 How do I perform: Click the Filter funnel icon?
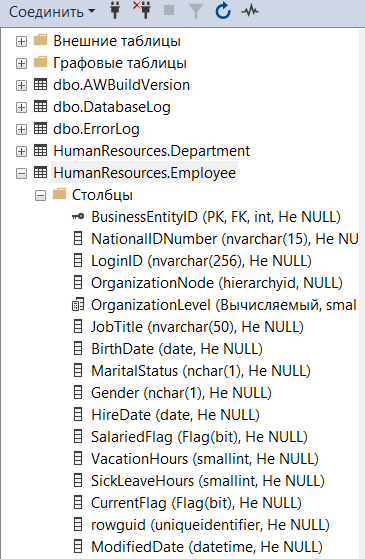[196, 11]
